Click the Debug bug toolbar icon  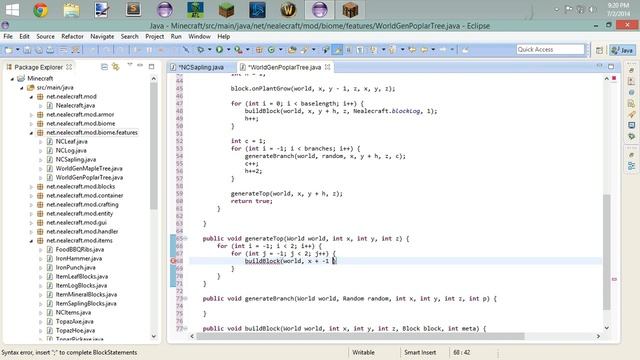(x=200, y=50)
